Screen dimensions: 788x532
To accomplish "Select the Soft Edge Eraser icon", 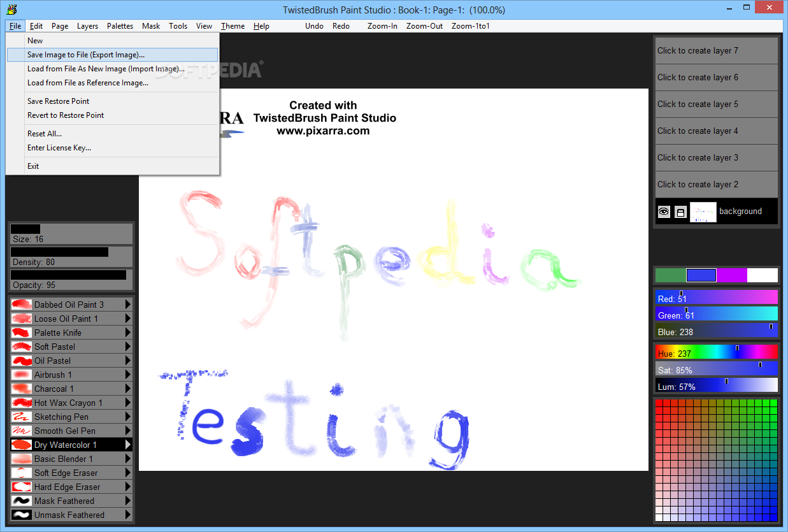I will pyautogui.click(x=22, y=473).
